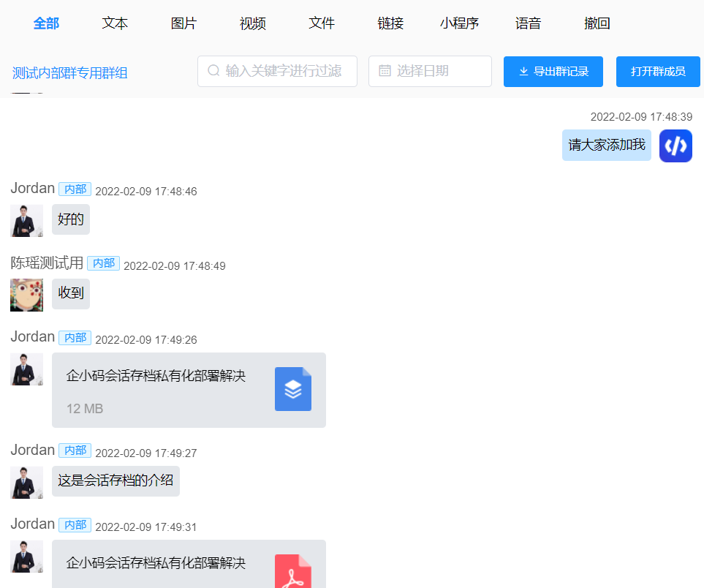The height and width of the screenshot is (588, 704).
Task: Click the 内部 tag at 17:49:27
Action: point(75,451)
